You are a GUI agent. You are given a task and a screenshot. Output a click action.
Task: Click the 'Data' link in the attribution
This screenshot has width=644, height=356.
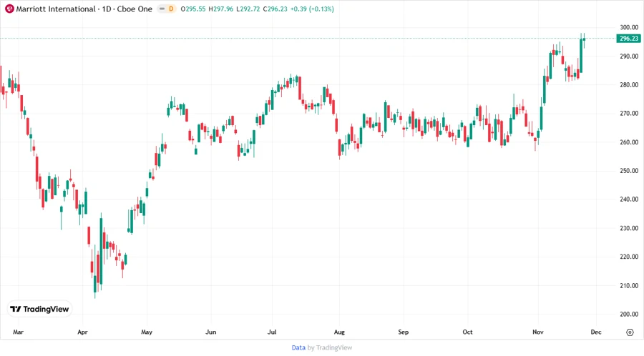coord(298,347)
